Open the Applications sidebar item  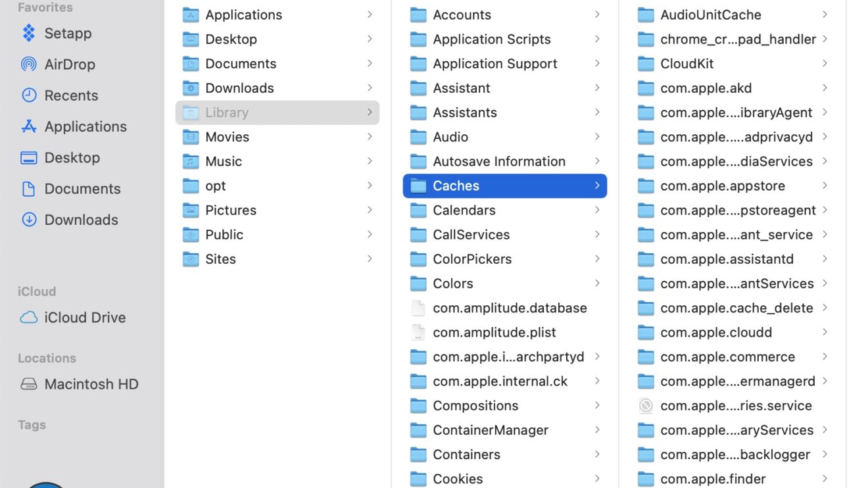pyautogui.click(x=85, y=126)
